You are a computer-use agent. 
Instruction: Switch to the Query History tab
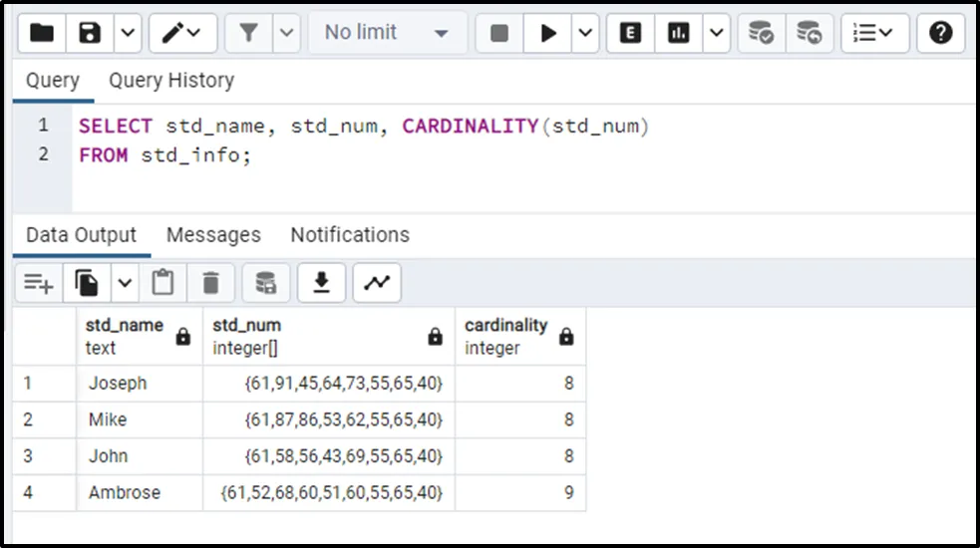tap(171, 81)
